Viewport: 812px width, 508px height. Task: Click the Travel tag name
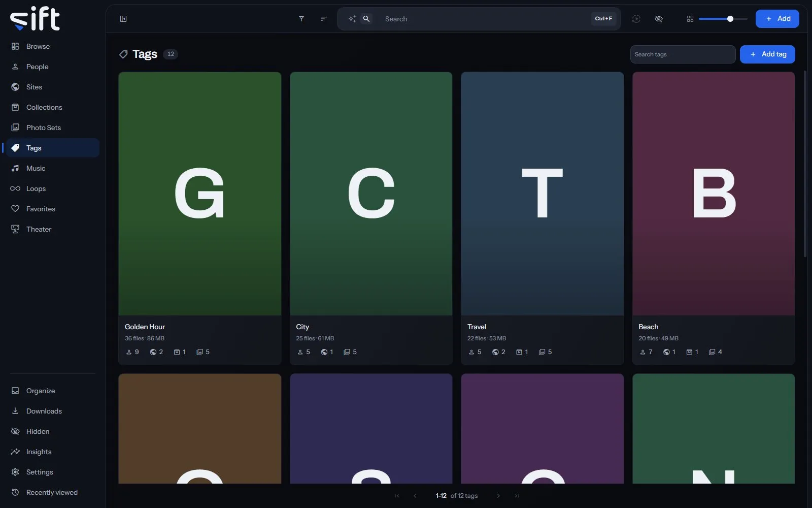[477, 327]
